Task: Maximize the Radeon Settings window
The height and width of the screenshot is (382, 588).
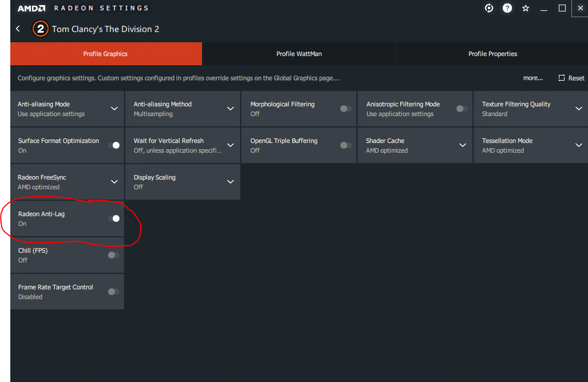Action: 562,8
